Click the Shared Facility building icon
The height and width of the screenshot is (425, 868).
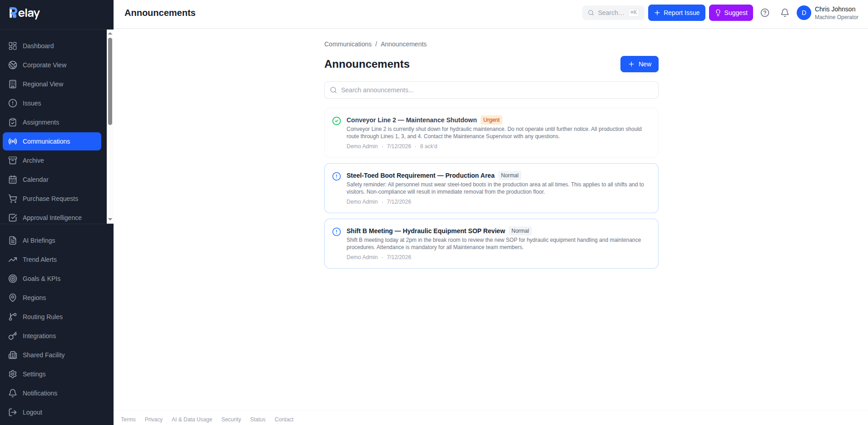13,355
